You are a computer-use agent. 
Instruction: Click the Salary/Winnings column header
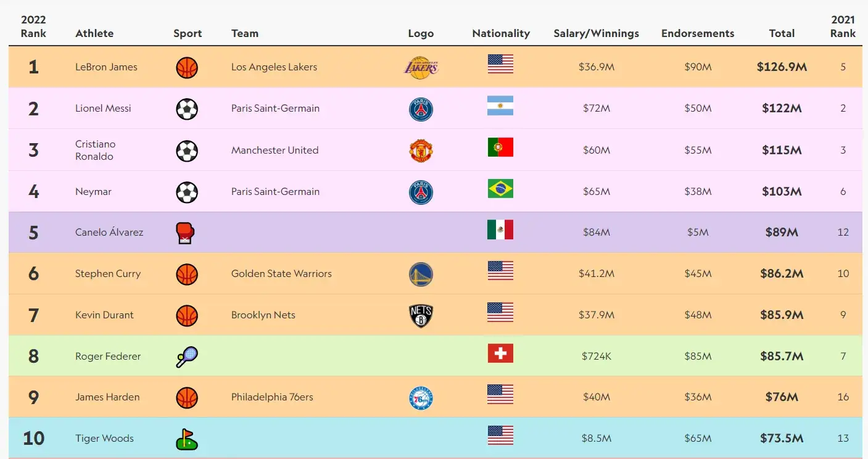click(596, 33)
